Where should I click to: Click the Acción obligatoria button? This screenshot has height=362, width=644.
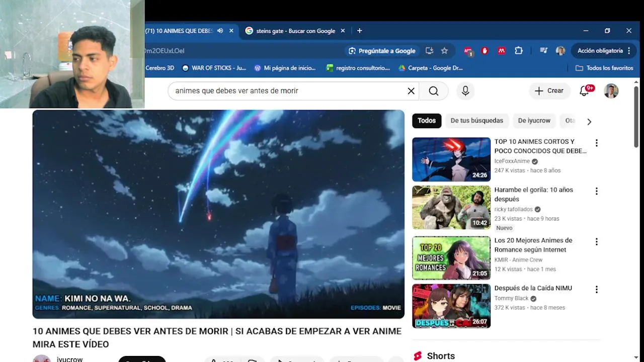pyautogui.click(x=604, y=51)
